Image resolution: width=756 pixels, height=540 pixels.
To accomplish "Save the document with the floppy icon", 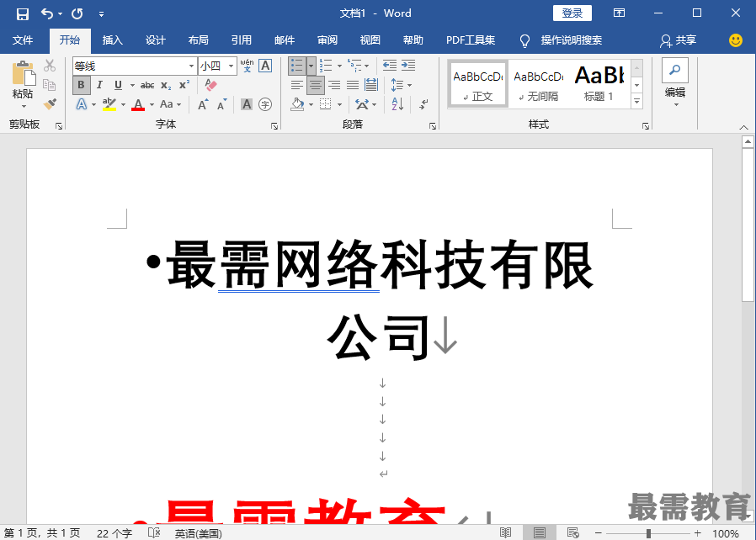I will [x=23, y=13].
